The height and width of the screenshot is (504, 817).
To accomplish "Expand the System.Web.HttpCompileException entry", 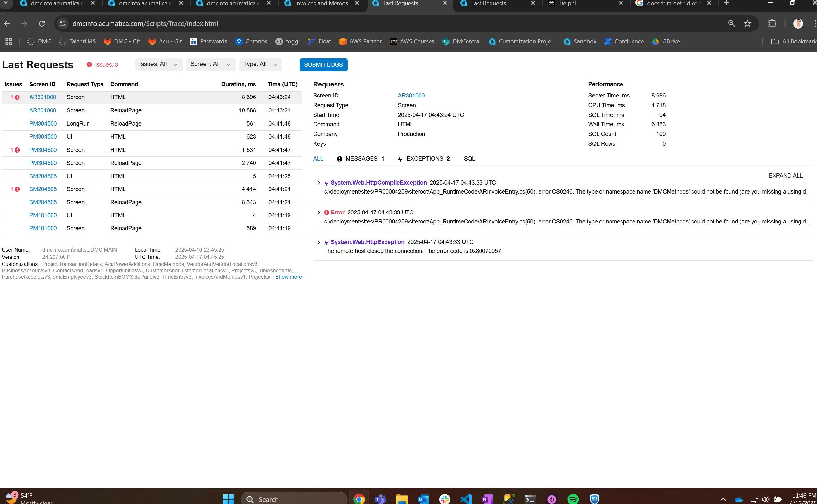I will 319,183.
